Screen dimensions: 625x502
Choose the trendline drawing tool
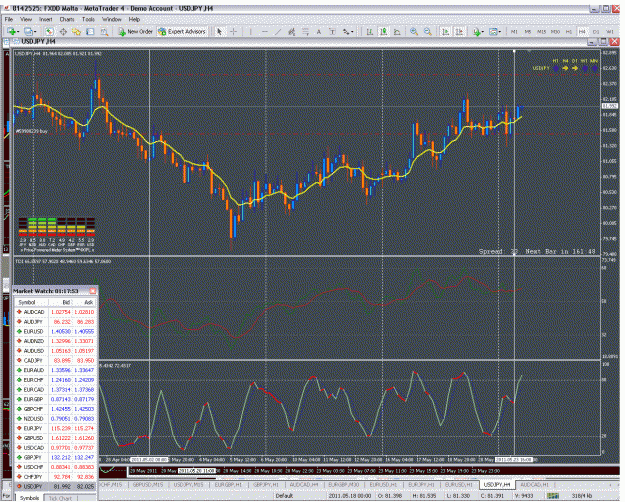[278, 31]
